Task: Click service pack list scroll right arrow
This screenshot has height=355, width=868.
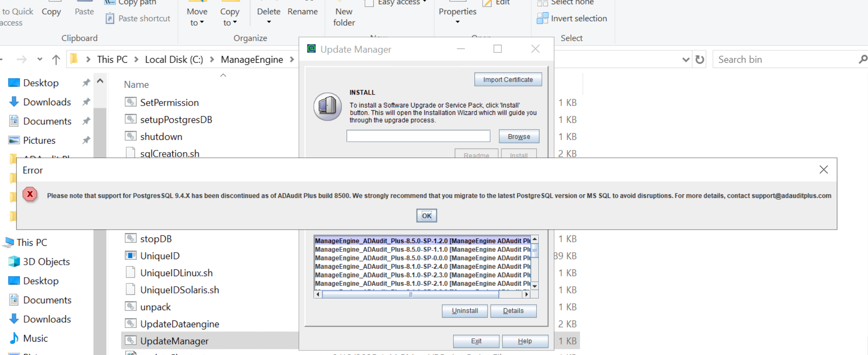Action: 526,294
